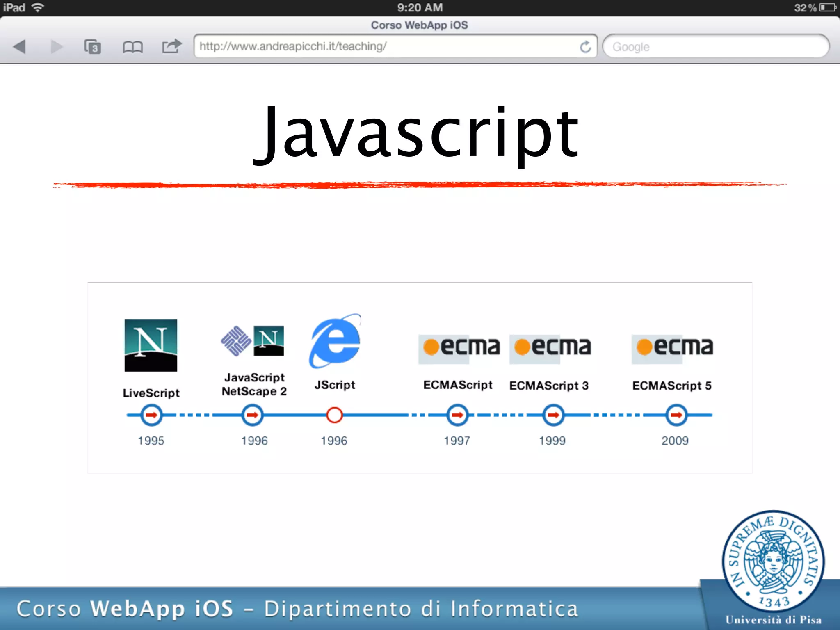Tap the Safari forward arrow
840x630 pixels.
tap(57, 47)
